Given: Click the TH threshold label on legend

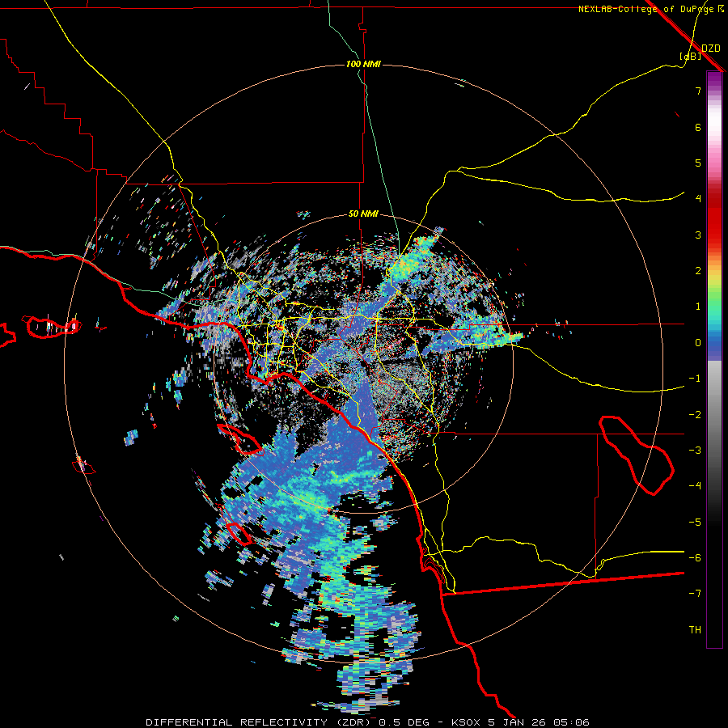Looking at the screenshot, I should pyautogui.click(x=695, y=630).
